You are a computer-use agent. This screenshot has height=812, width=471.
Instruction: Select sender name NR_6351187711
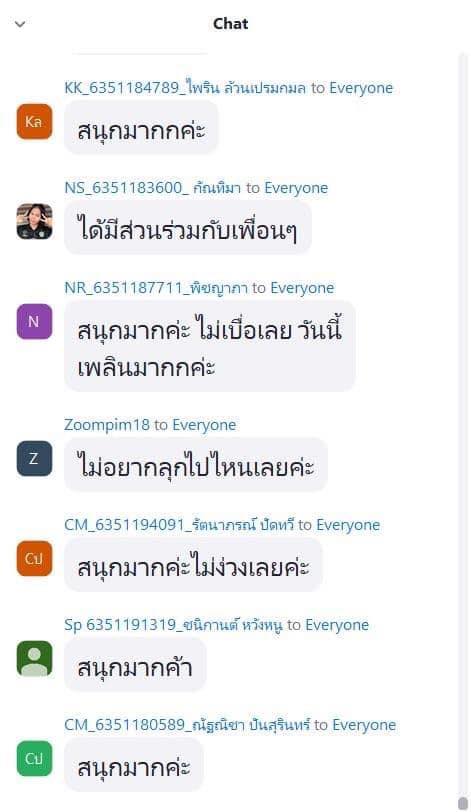(156, 288)
